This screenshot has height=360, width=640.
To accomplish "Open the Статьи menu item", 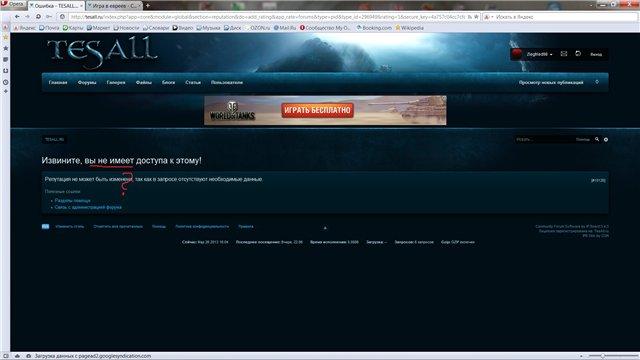I will point(193,82).
